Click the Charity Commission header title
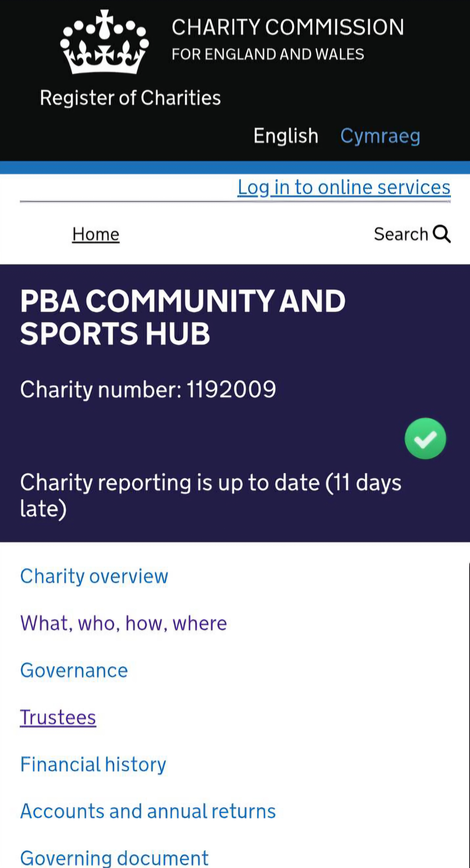The image size is (470, 868). click(x=288, y=28)
